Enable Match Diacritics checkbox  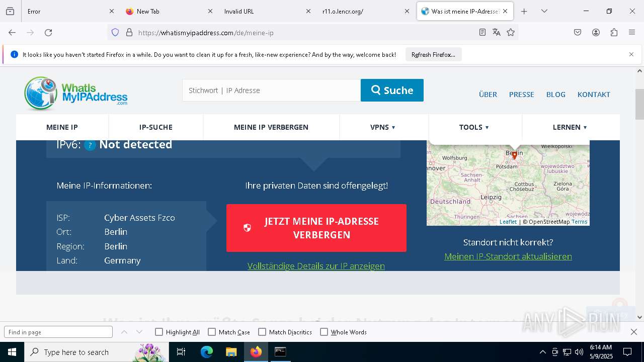click(262, 332)
